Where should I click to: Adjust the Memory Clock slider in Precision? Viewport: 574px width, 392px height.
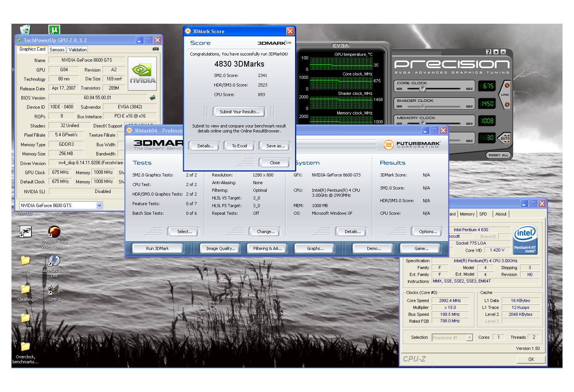click(x=422, y=124)
